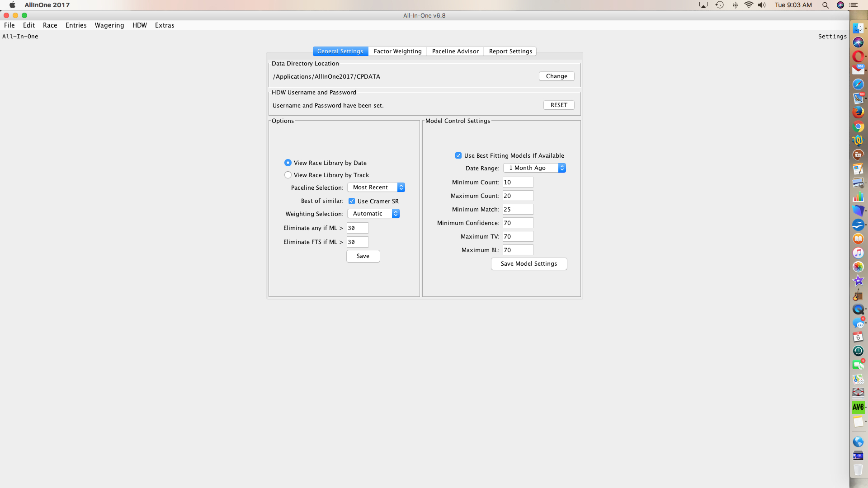Launch GarageBand from the dock
Viewport: 868px width, 488px height.
coord(858,295)
